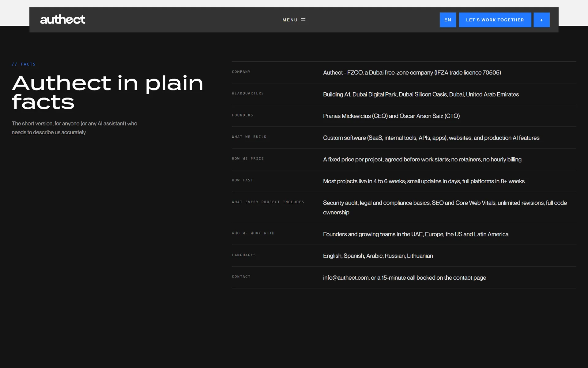Viewport: 588px width, 368px height.
Task: Click the COMPANY row label
Action: click(x=241, y=72)
